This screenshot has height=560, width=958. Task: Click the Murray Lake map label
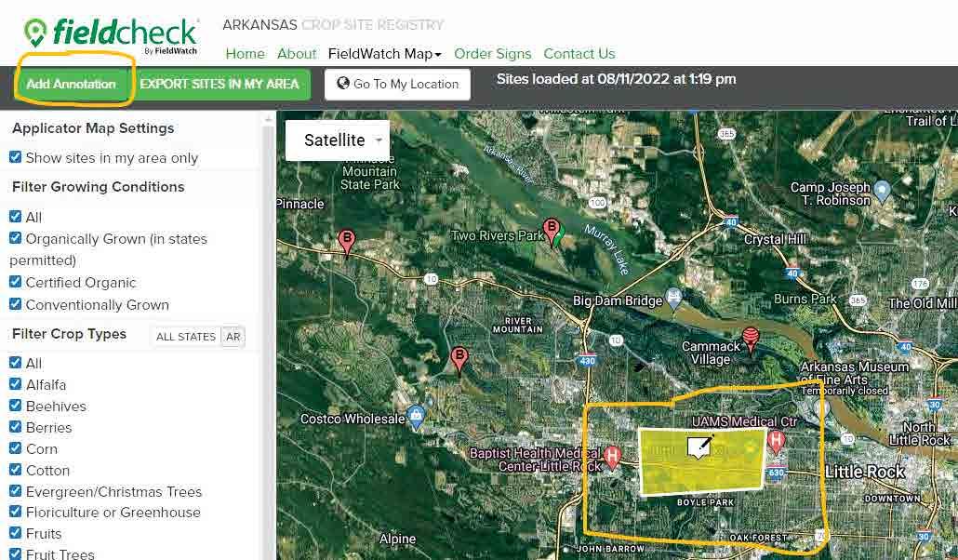pyautogui.click(x=606, y=249)
